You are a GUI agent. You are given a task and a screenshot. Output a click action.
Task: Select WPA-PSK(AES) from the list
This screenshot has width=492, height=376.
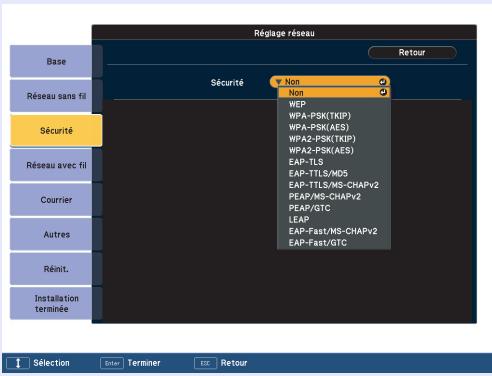click(x=334, y=127)
